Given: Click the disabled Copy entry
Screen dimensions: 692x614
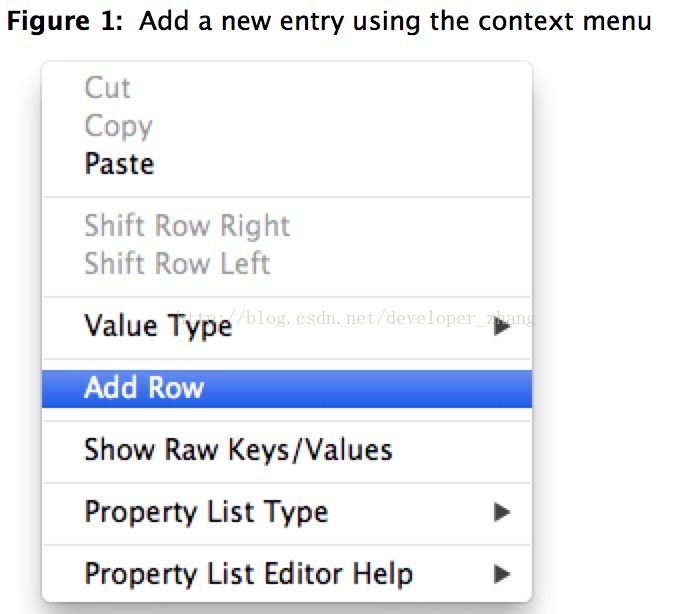Looking at the screenshot, I should pos(287,126).
